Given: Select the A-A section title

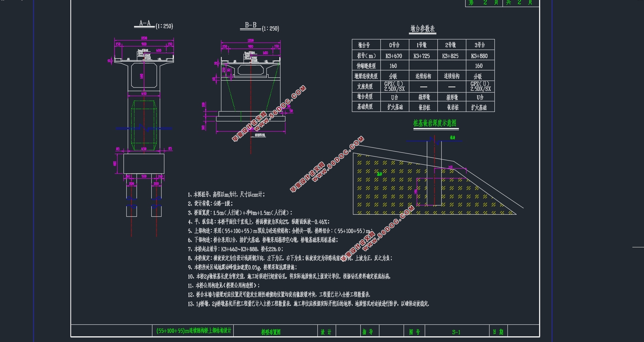Looking at the screenshot, I should tap(145, 23).
